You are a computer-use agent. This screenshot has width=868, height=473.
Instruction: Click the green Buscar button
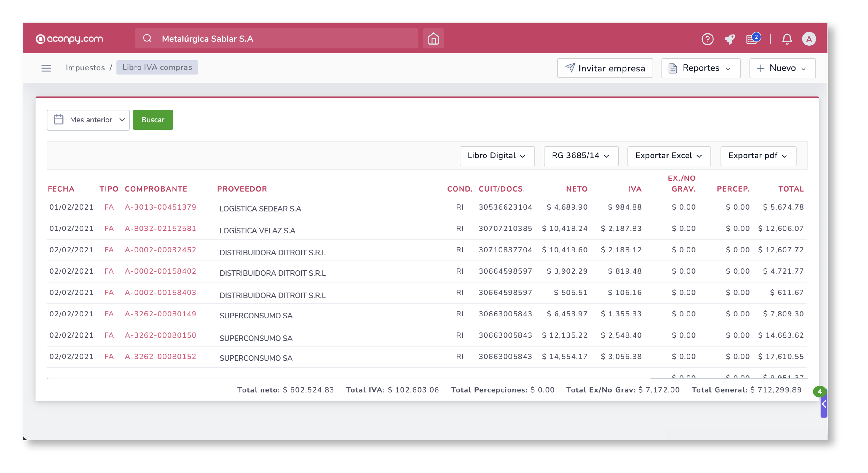[x=153, y=120]
